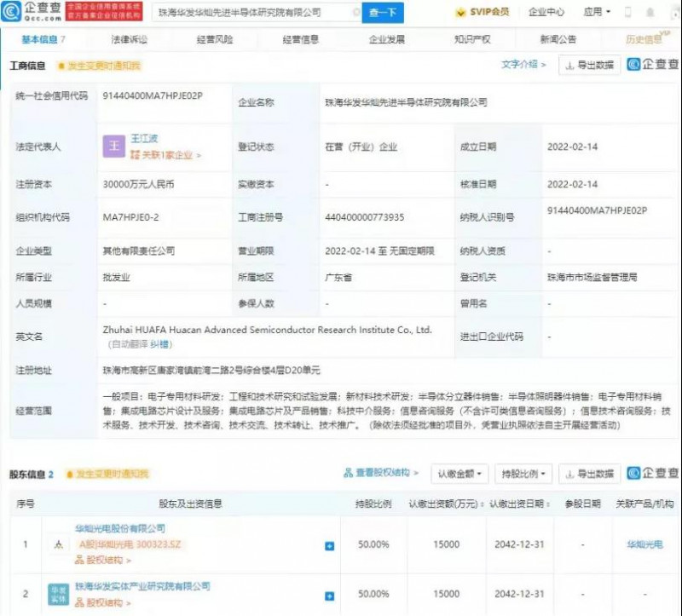The width and height of the screenshot is (682, 616).
Task: Click 珠海华发实体 shareholder logo icon
Action: (58, 594)
